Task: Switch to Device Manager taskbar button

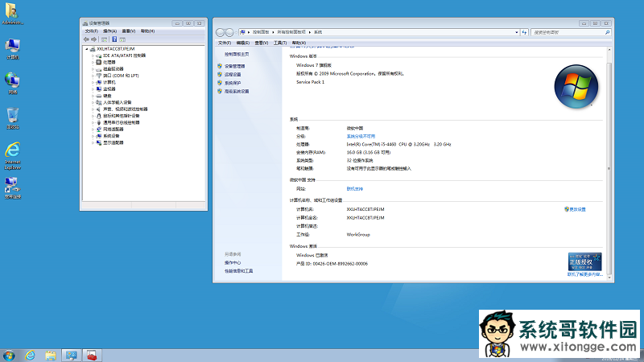Action: pos(92,356)
